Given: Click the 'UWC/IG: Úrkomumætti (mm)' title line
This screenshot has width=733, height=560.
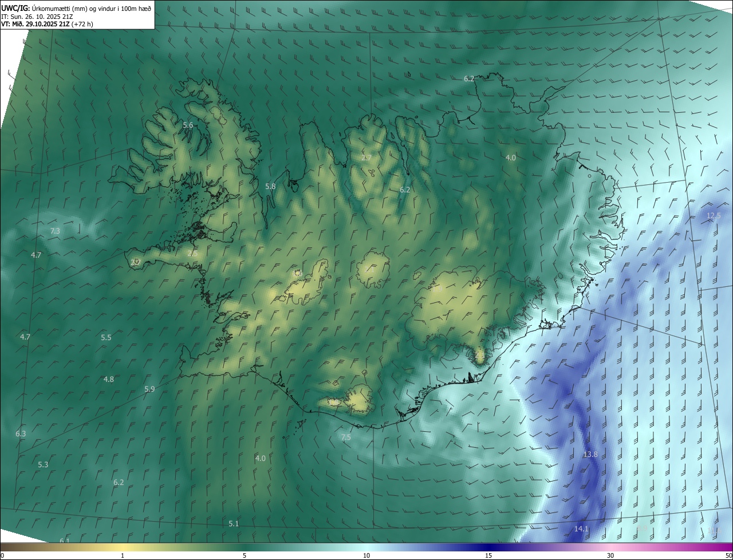Looking at the screenshot, I should pyautogui.click(x=76, y=7).
